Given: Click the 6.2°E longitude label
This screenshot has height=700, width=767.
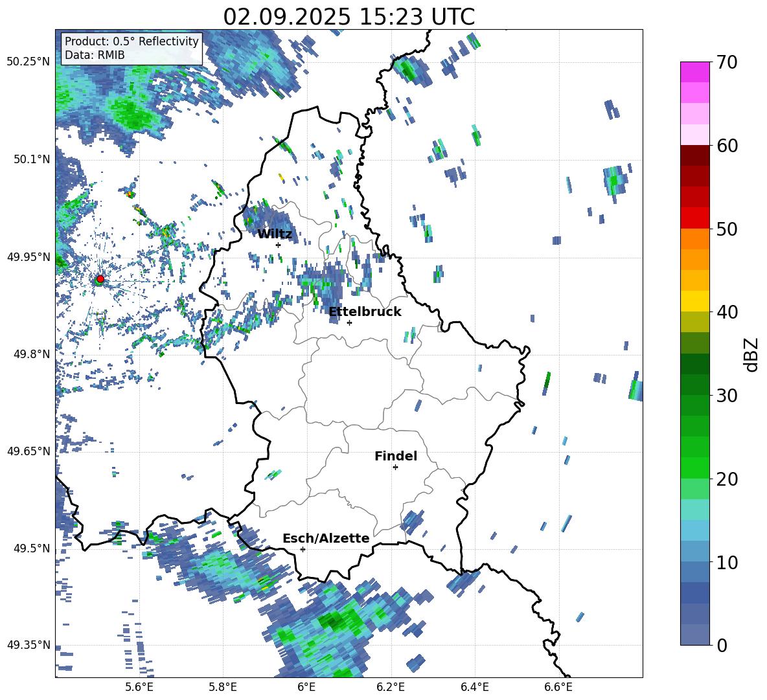Looking at the screenshot, I should 391,688.
